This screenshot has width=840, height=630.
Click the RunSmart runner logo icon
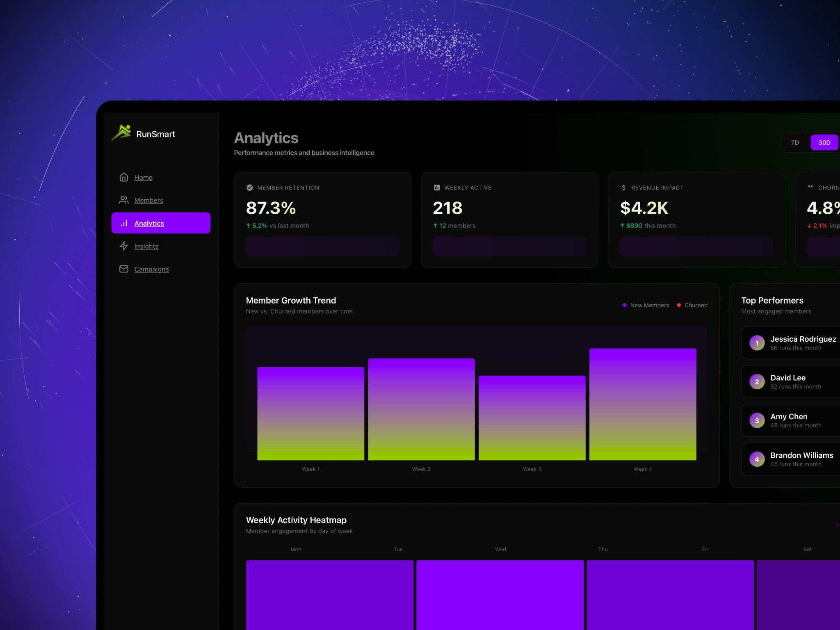122,133
